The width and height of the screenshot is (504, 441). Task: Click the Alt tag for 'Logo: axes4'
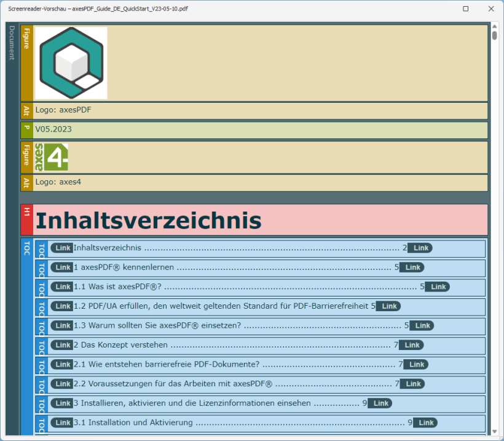(27, 183)
